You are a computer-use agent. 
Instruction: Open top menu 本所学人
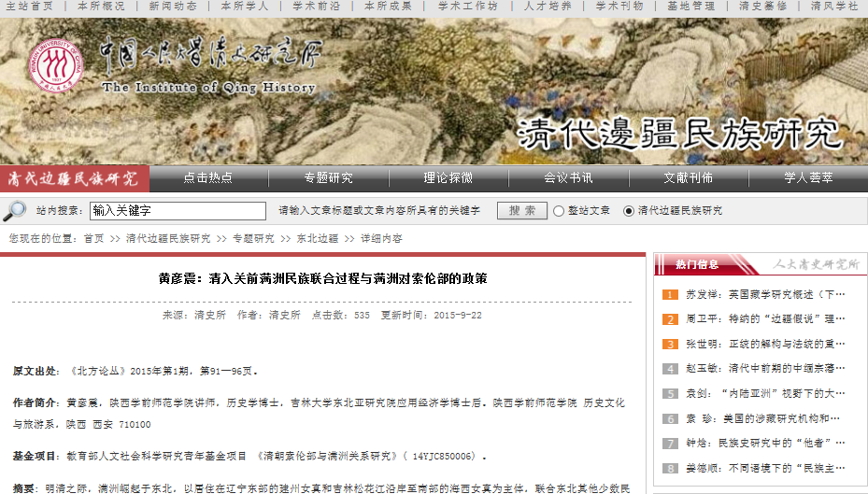(245, 7)
